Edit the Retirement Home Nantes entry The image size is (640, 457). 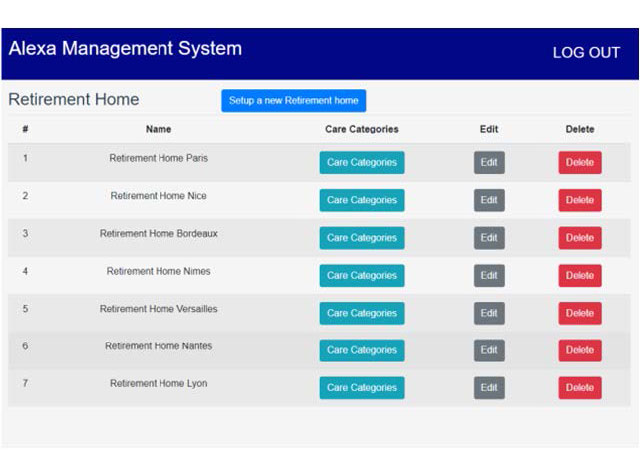[x=489, y=350]
